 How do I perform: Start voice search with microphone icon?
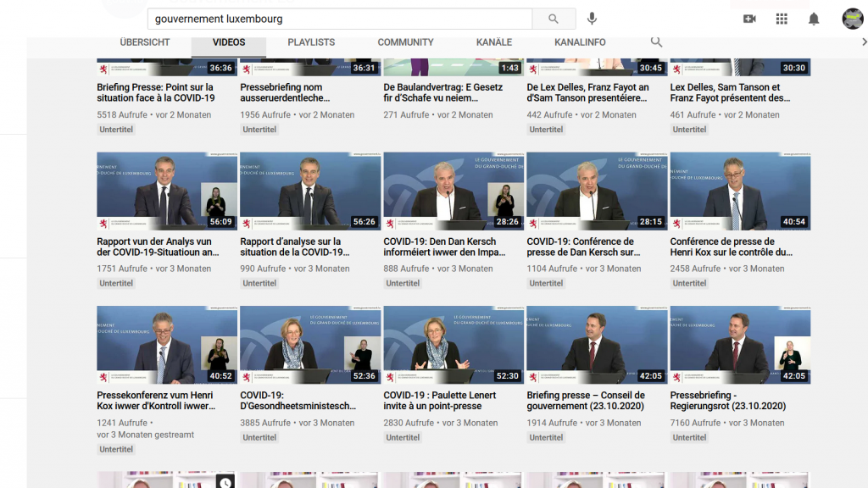click(x=592, y=19)
